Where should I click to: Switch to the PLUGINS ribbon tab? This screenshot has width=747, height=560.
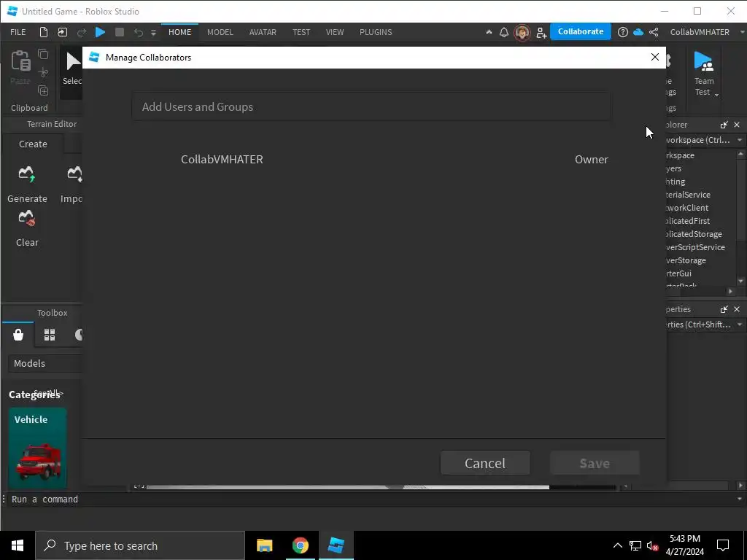(x=376, y=32)
